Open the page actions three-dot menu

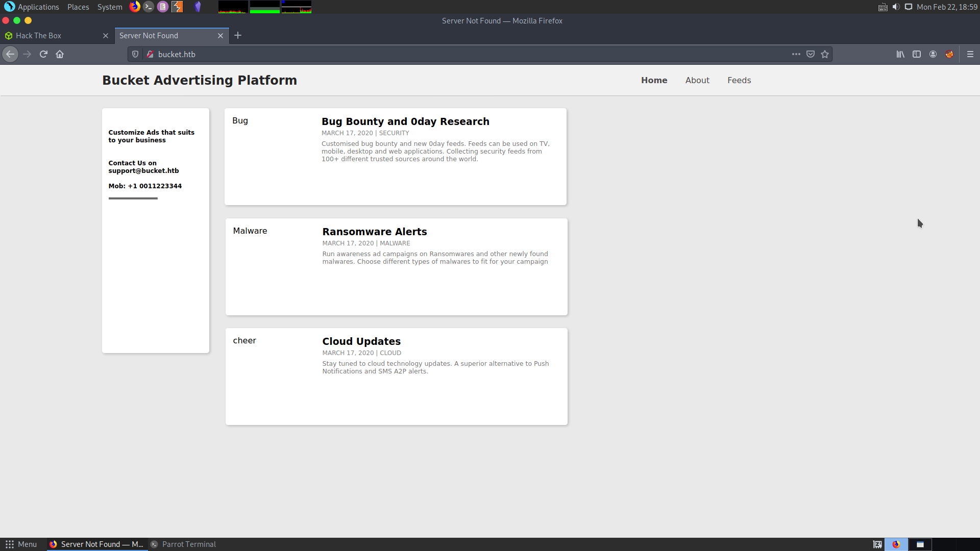[x=796, y=54]
